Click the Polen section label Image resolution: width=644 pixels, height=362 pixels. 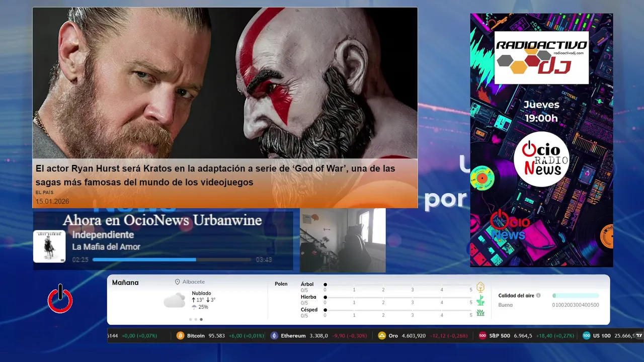pos(281,284)
